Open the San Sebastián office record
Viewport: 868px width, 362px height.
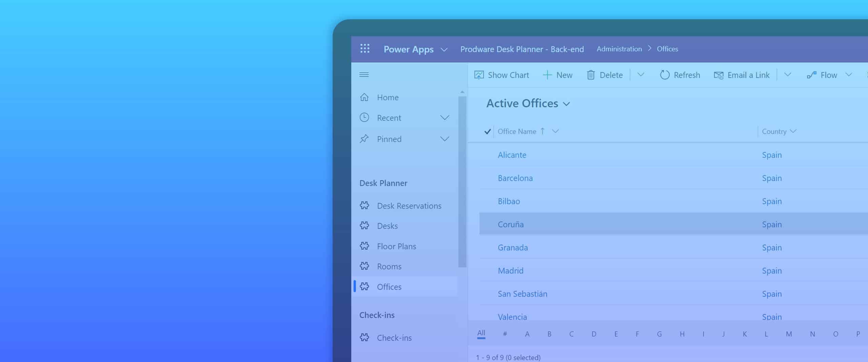[522, 294]
